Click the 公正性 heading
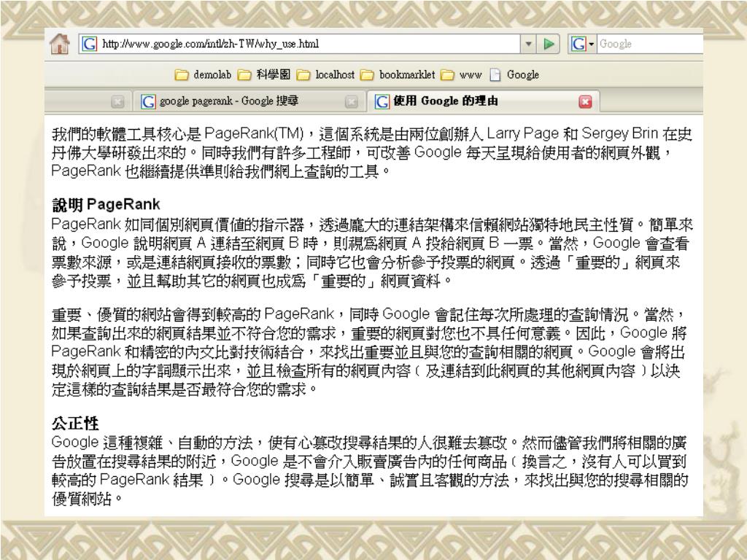Image resolution: width=747 pixels, height=560 pixels. point(75,423)
